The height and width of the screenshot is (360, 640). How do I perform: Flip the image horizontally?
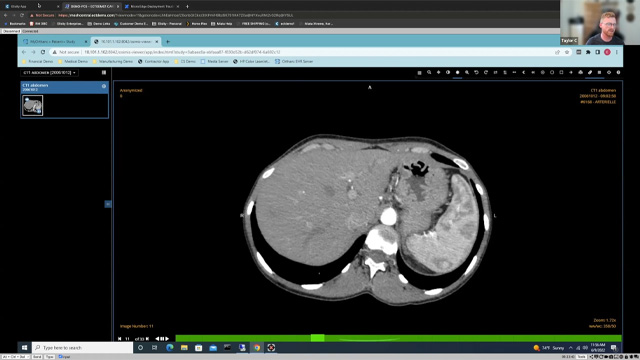[x=495, y=73]
